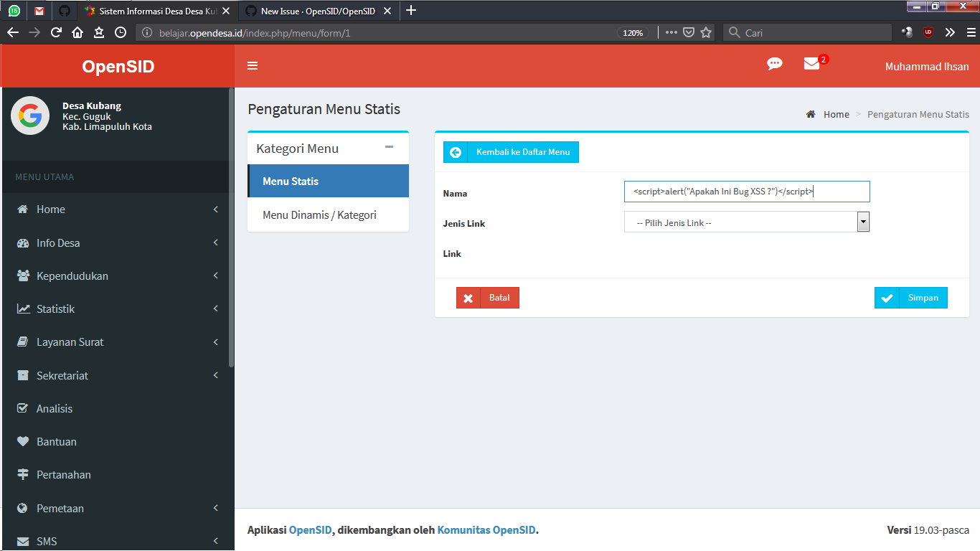980x551 pixels.
Task: Click the Desa Kubang logo image
Action: [x=30, y=116]
